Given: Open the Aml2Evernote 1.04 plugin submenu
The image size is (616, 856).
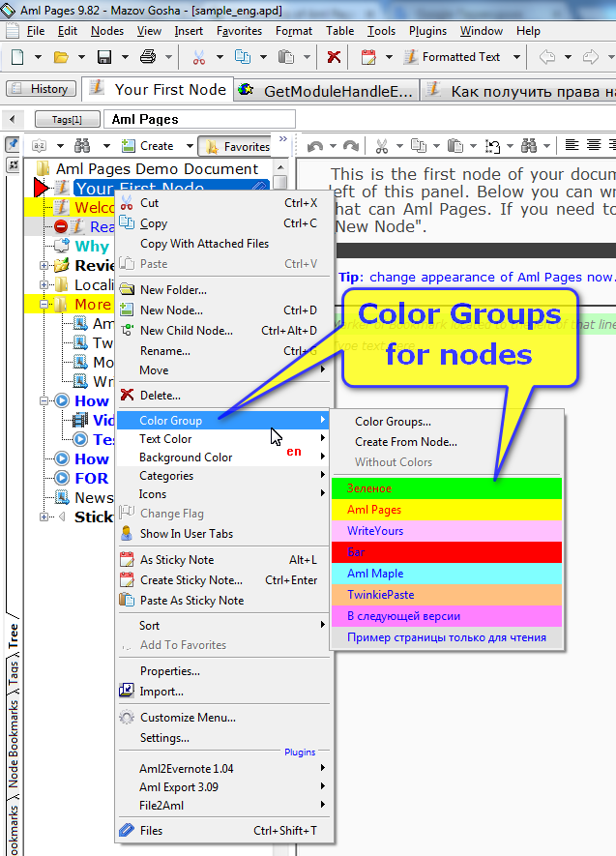Looking at the screenshot, I should [224, 769].
